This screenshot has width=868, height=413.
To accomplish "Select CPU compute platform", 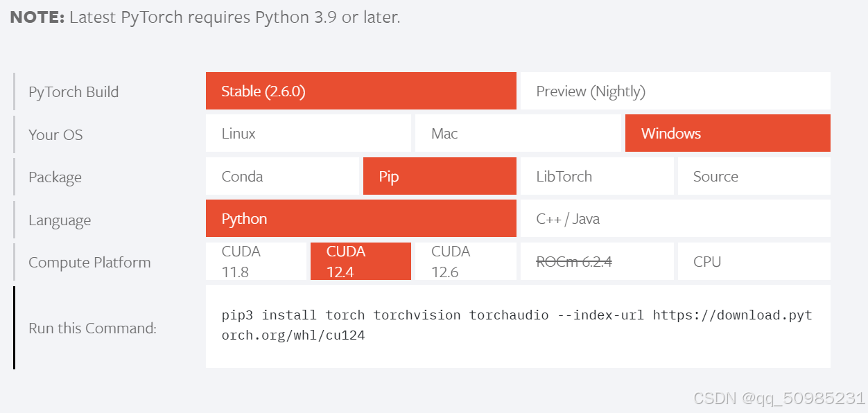I will [754, 261].
